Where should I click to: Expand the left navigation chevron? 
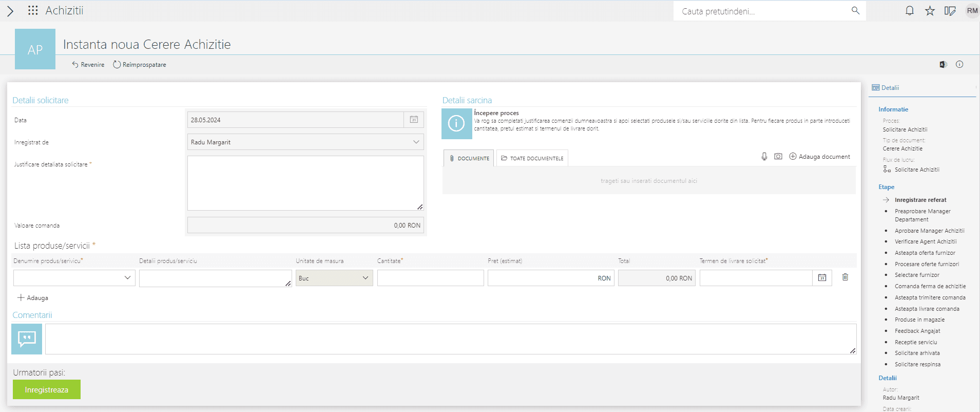(x=10, y=11)
